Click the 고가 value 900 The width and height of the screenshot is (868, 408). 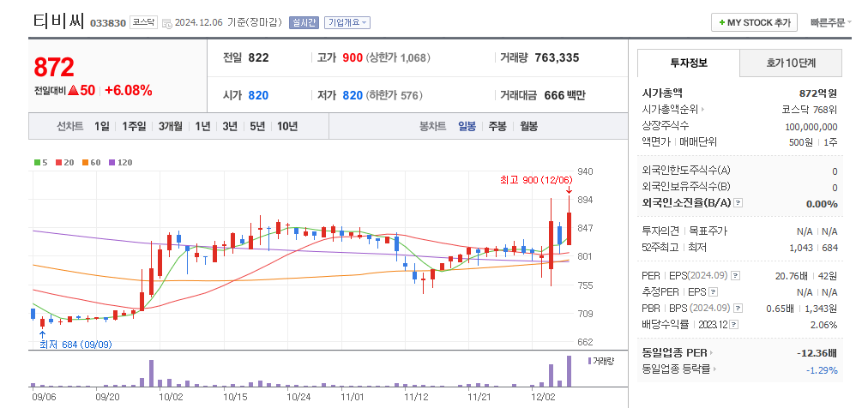tap(352, 57)
